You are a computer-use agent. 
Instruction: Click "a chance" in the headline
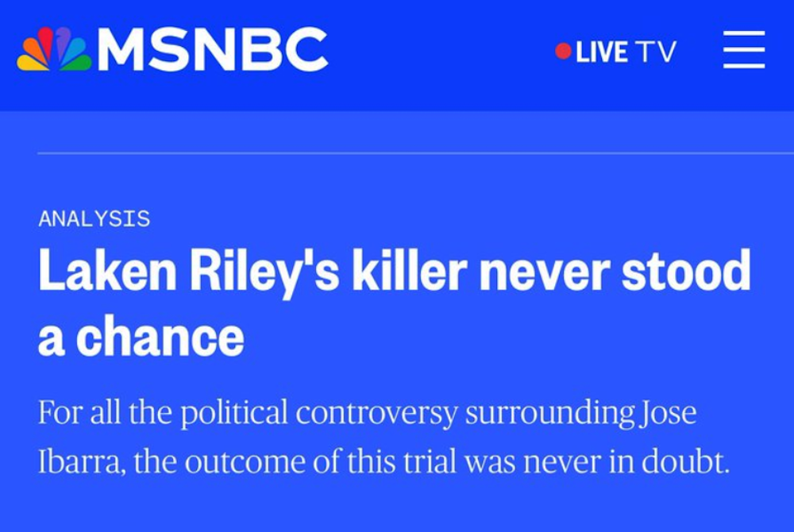coord(141,337)
